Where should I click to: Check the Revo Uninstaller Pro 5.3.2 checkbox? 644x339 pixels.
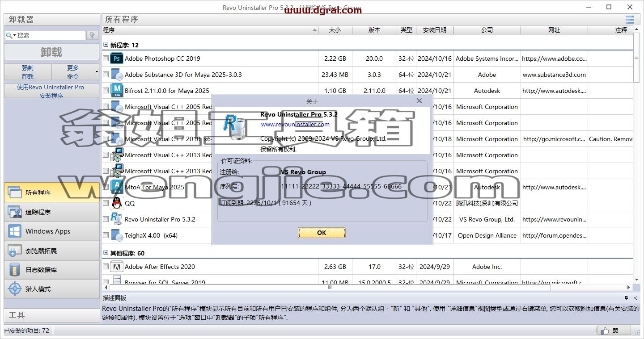(x=106, y=219)
